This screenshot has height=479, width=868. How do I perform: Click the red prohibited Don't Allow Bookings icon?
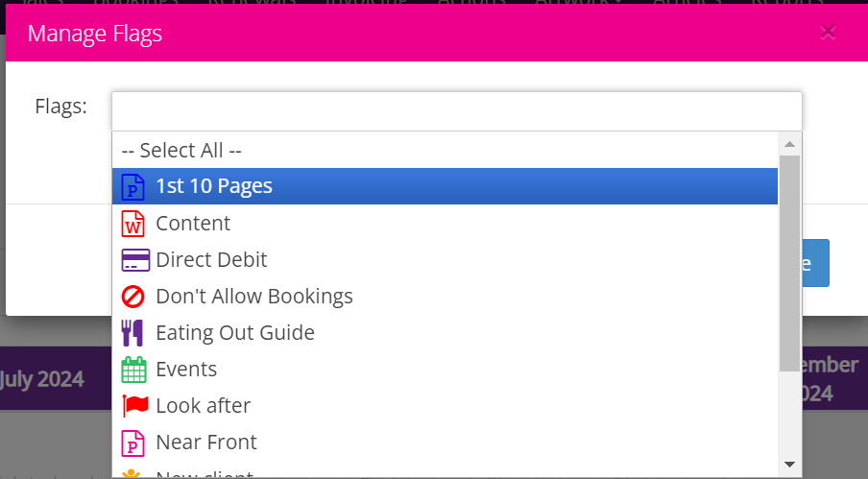point(133,297)
